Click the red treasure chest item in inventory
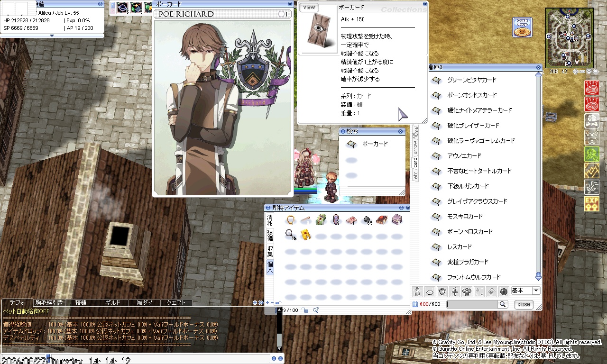Image resolution: width=607 pixels, height=364 pixels. click(382, 220)
